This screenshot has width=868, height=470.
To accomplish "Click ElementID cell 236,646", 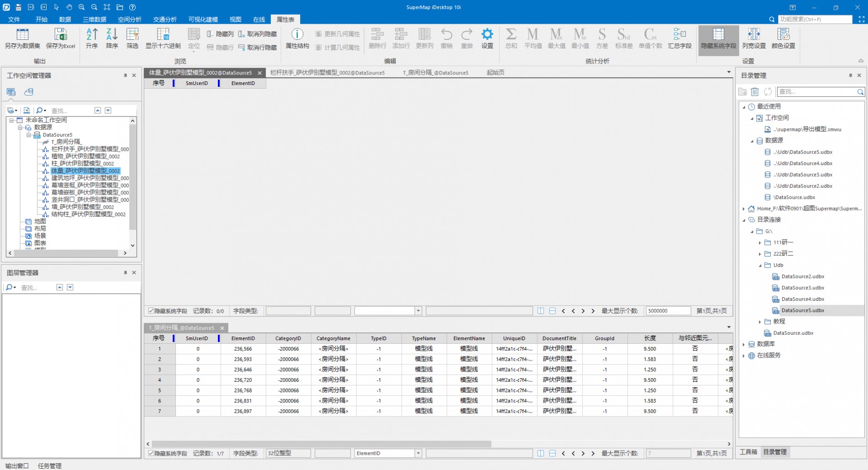I will point(243,370).
